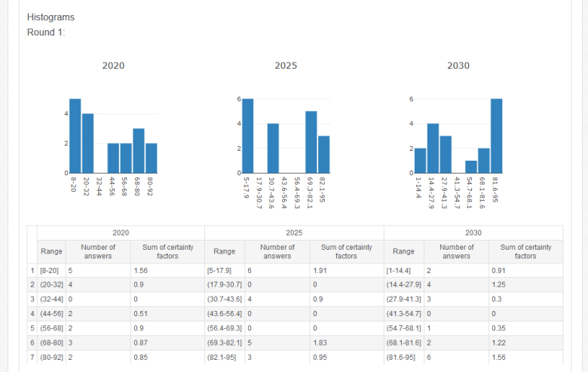The image size is (588, 372).
Task: Click the Histograms heading text
Action: click(51, 17)
